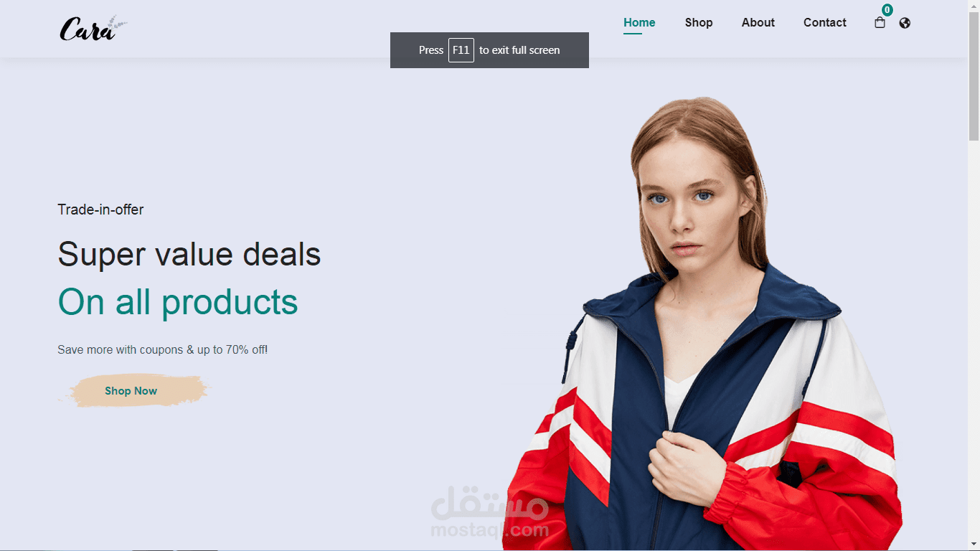The image size is (980, 551).
Task: Click the scrollbar up arrow
Action: tap(974, 5)
